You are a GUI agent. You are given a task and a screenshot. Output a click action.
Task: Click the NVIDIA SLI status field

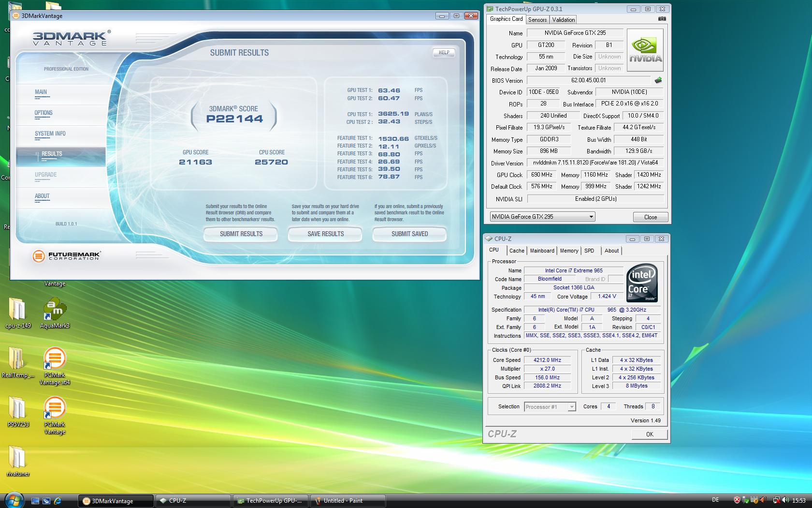[x=595, y=199]
